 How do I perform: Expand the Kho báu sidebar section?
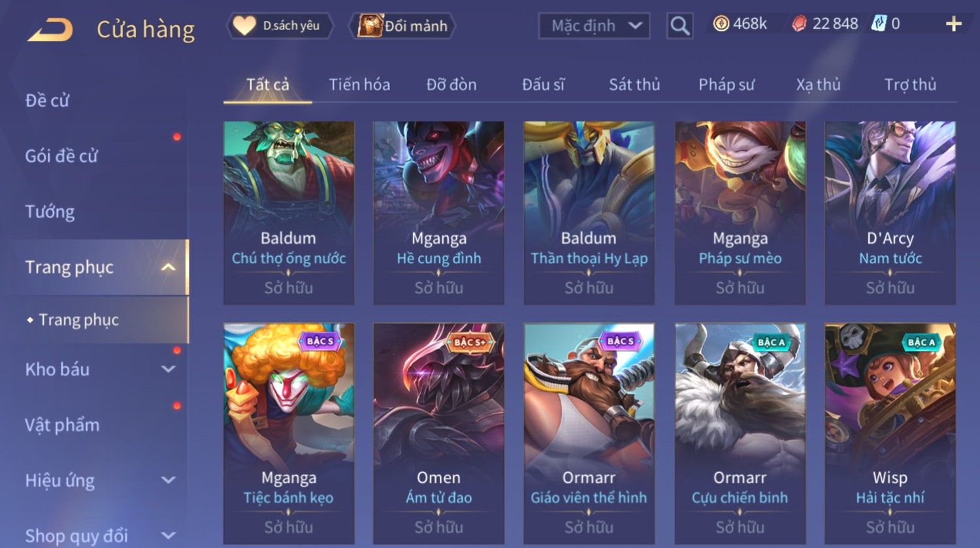(168, 369)
